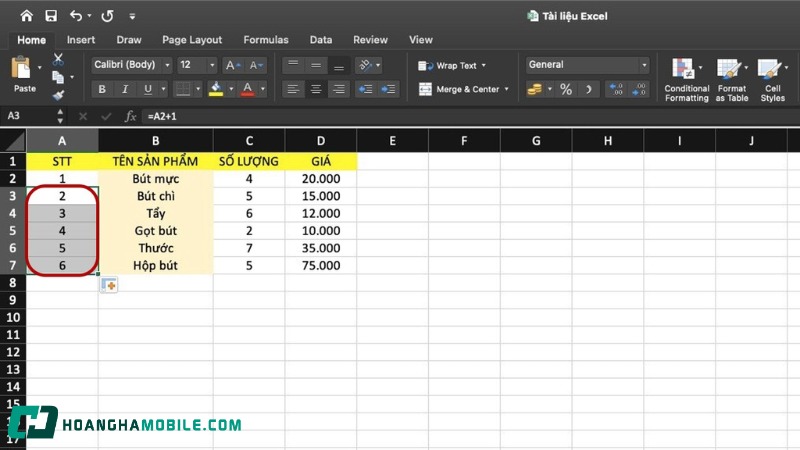Increase the cell indent
The height and width of the screenshot is (450, 800).
pyautogui.click(x=388, y=89)
